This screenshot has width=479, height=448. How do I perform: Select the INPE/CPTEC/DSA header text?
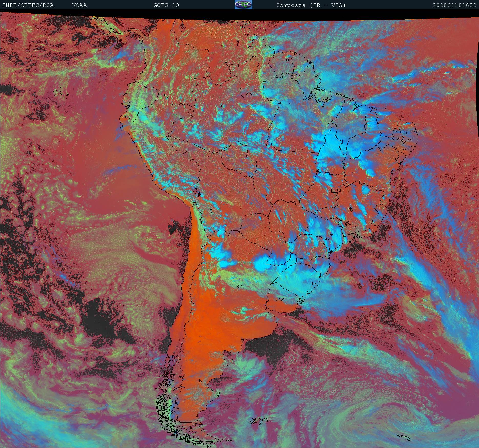tap(28, 5)
